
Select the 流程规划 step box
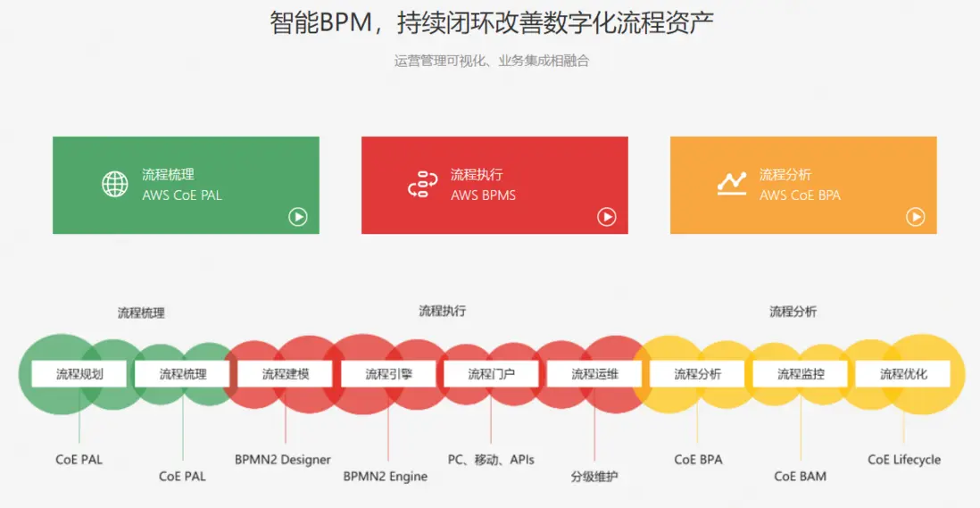[79, 374]
